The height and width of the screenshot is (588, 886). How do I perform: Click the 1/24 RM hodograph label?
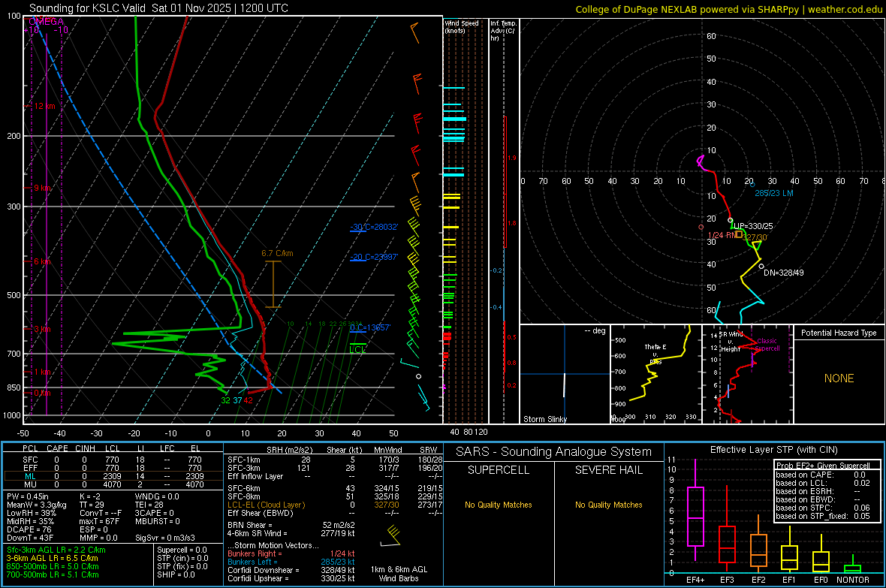pos(722,234)
